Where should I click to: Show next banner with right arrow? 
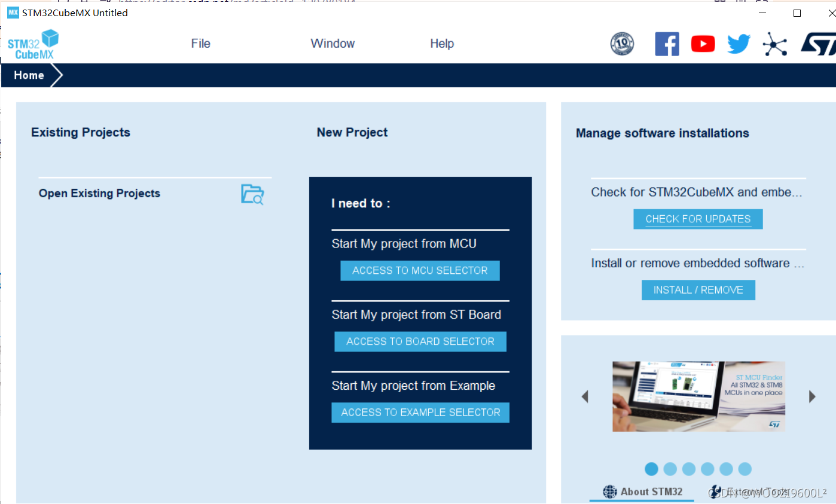click(x=812, y=396)
